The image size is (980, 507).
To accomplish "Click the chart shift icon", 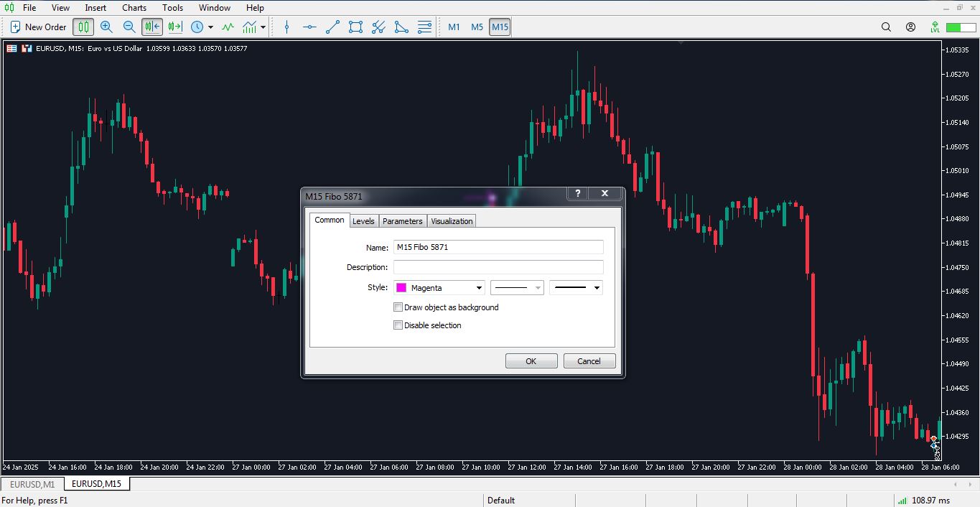I will [x=174, y=27].
